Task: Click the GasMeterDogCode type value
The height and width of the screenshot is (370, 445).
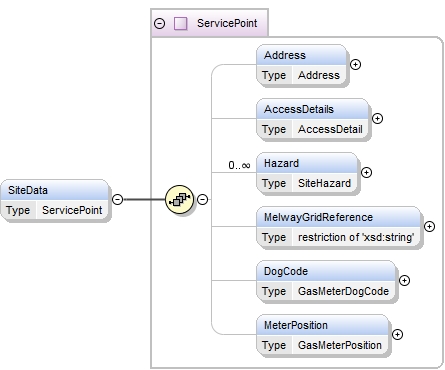Action: 343,291
